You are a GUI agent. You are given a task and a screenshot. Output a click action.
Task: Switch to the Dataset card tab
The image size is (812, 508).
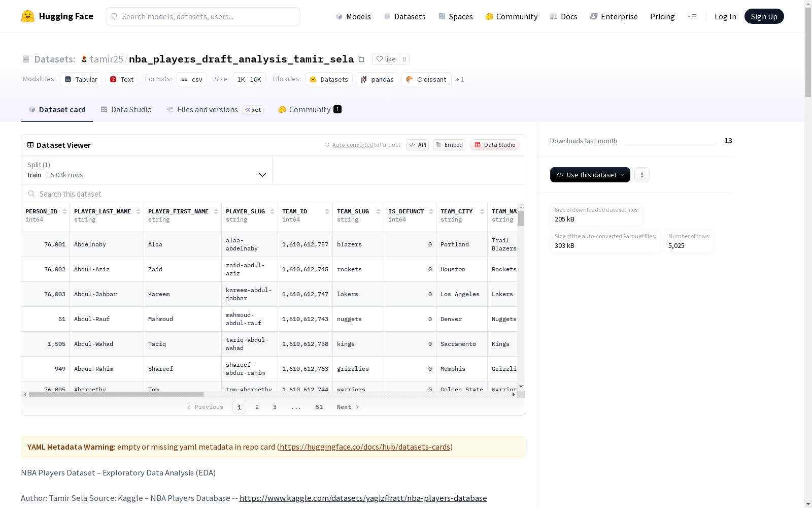[57, 109]
